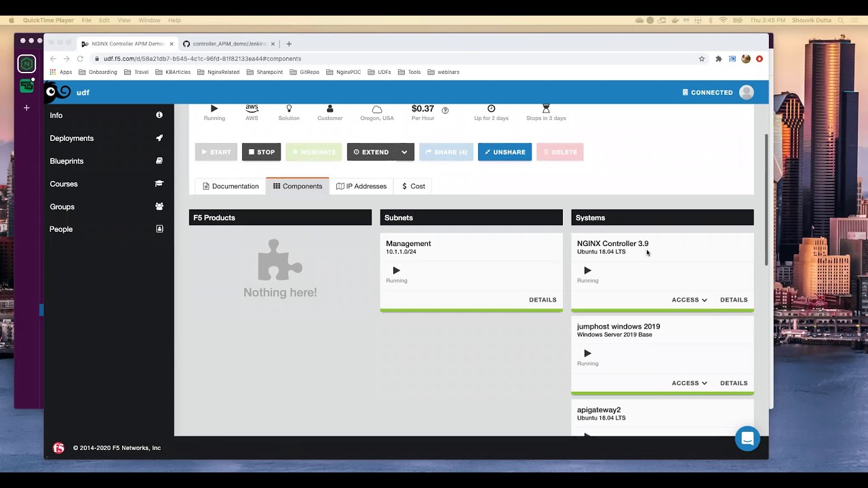This screenshot has height=488, width=868.
Task: Open the UDFs bookmarks folder
Action: (379, 72)
